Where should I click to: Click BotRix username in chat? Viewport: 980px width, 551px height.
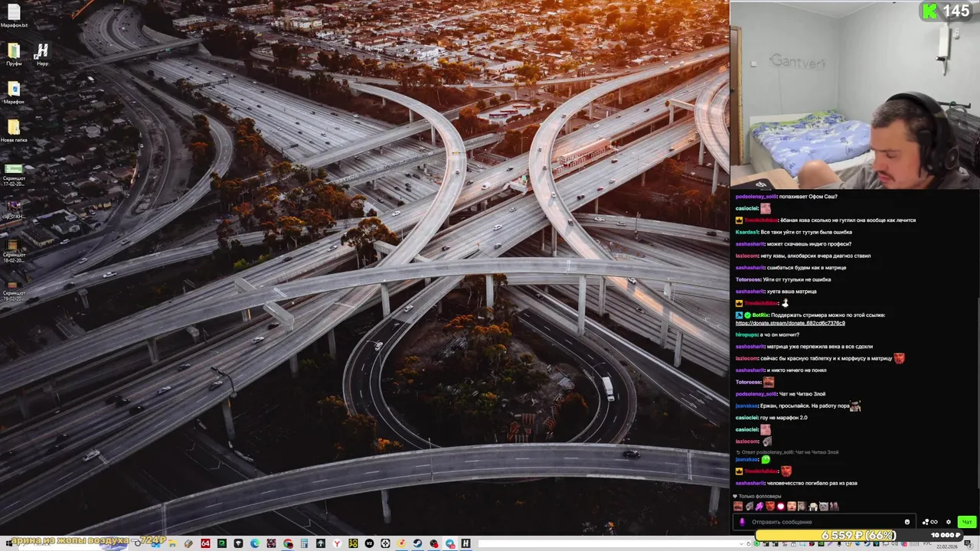point(759,315)
